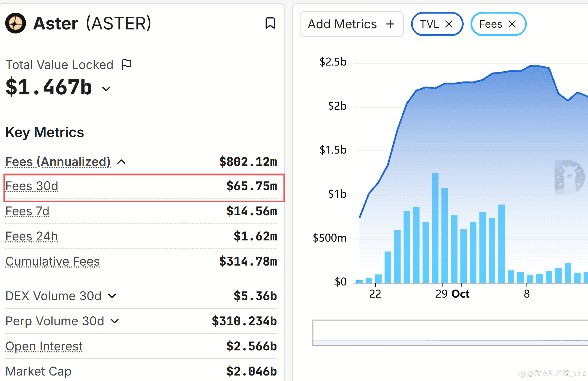Click the Cumulative Fees label

coord(53,262)
